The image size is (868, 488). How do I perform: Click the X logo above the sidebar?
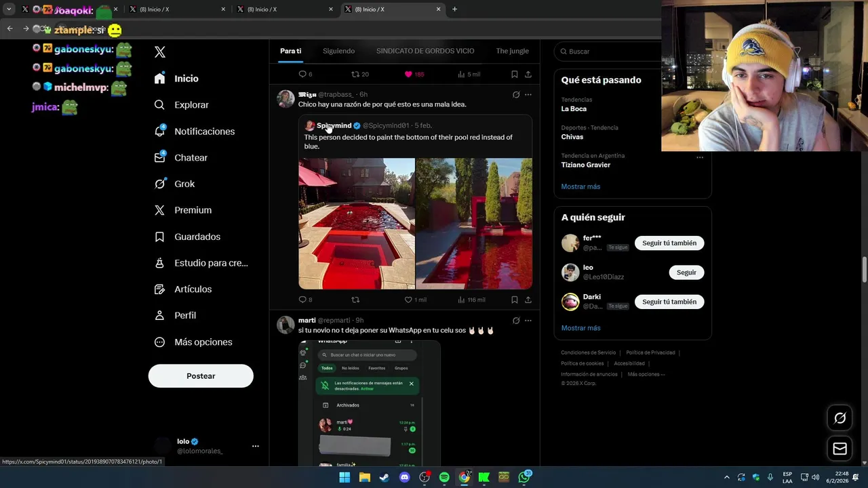[x=160, y=52]
